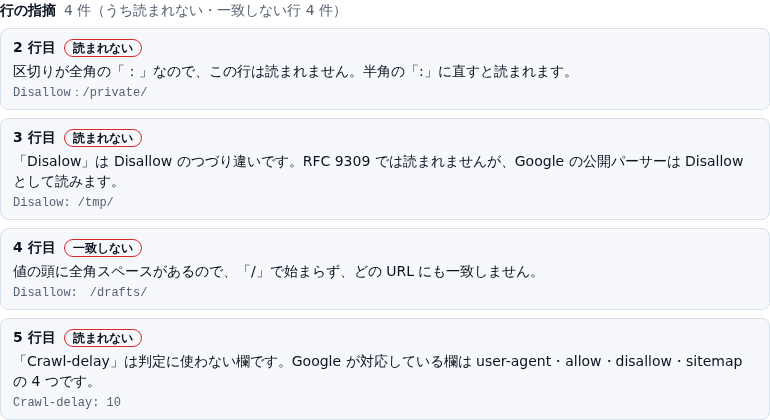Select the code Disalow: /tmp/

point(63,202)
